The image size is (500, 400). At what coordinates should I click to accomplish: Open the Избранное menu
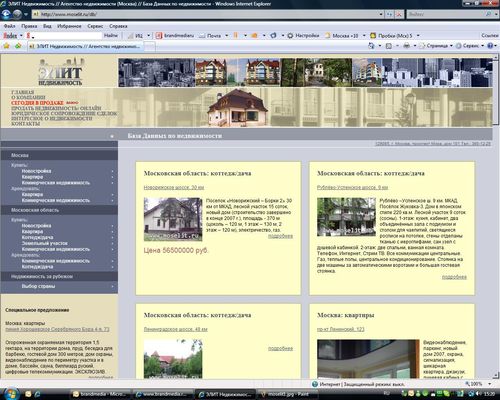69,26
